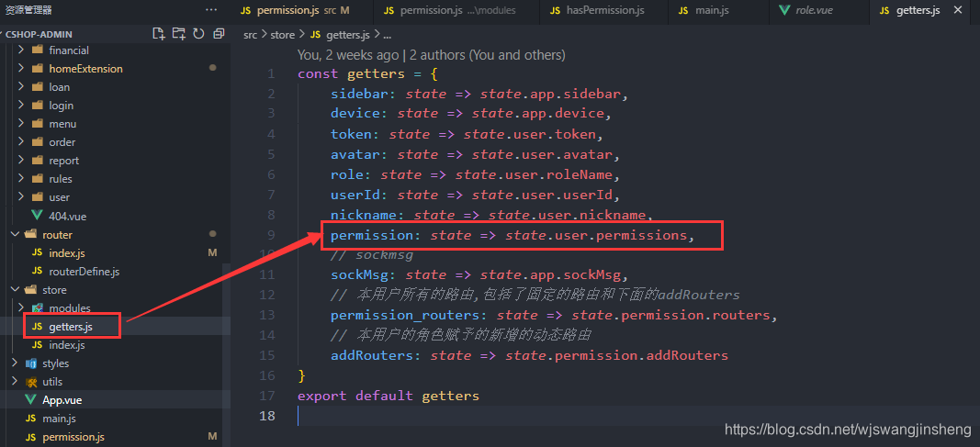This screenshot has height=447, width=980.
Task: Collapse the store folder chevron
Action: click(x=15, y=290)
